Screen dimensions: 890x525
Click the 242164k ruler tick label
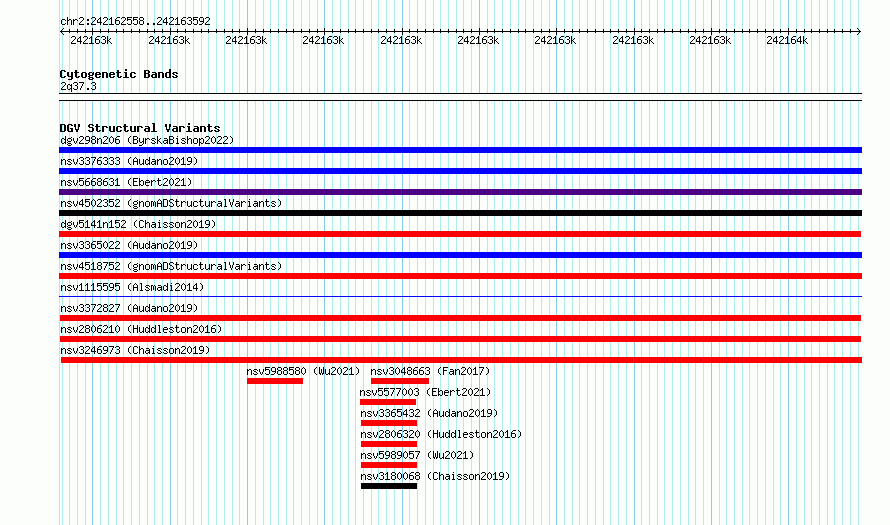(x=787, y=40)
